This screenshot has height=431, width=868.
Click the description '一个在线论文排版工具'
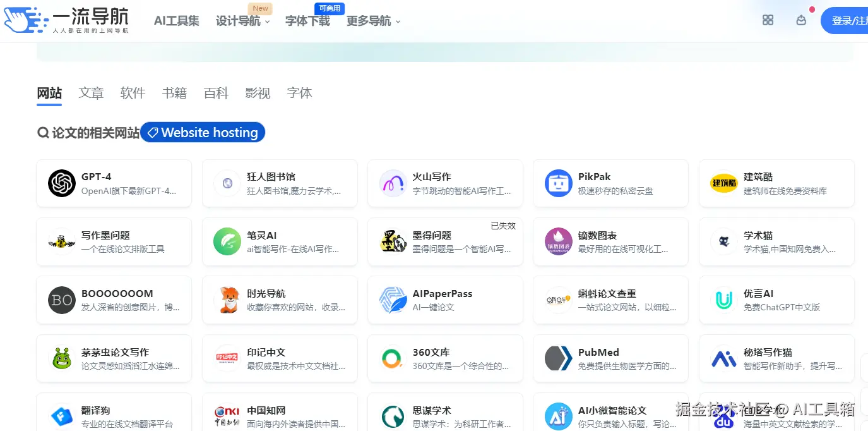pyautogui.click(x=123, y=249)
